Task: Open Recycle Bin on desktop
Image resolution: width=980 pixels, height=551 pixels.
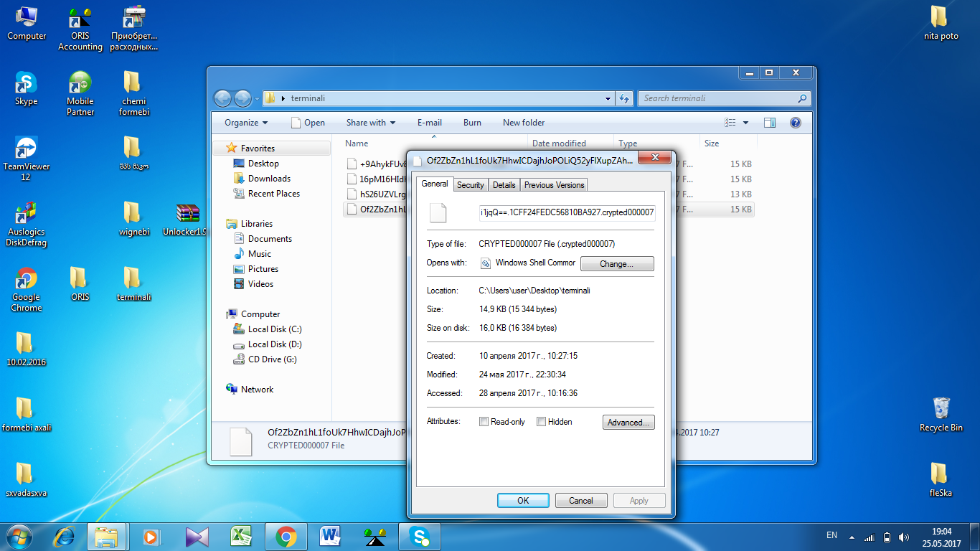Action: (x=941, y=409)
